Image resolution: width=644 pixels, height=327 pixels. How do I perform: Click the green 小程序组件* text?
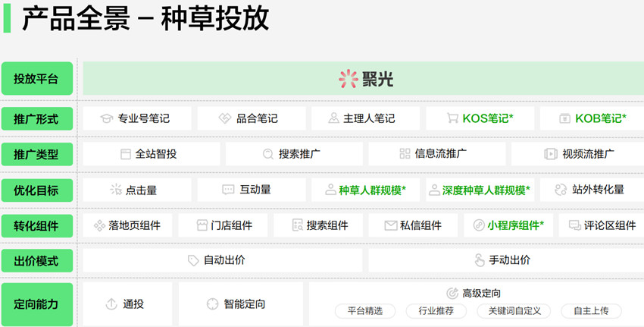tap(516, 225)
